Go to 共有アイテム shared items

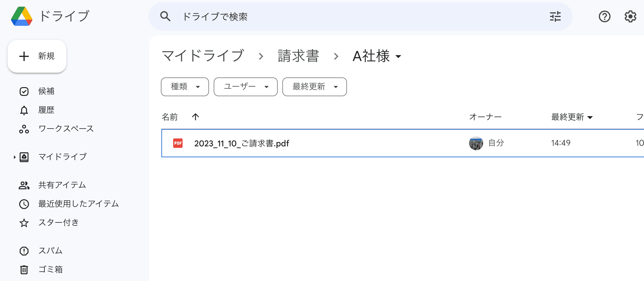(x=62, y=185)
